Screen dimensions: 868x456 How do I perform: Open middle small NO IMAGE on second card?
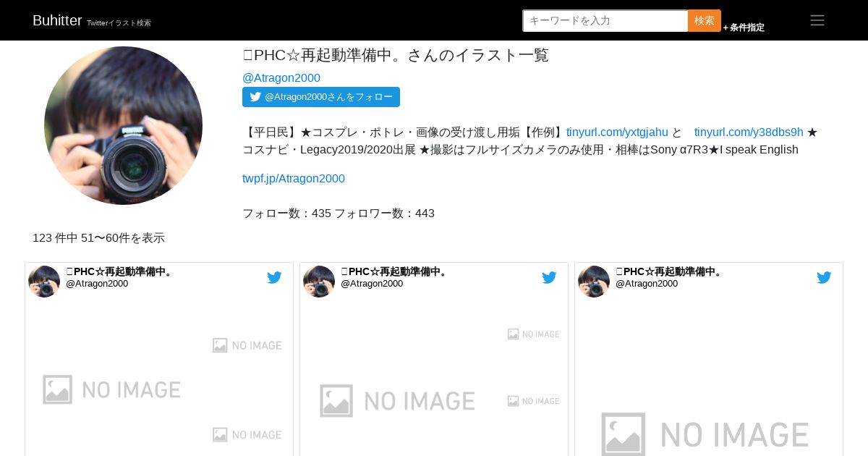(534, 401)
